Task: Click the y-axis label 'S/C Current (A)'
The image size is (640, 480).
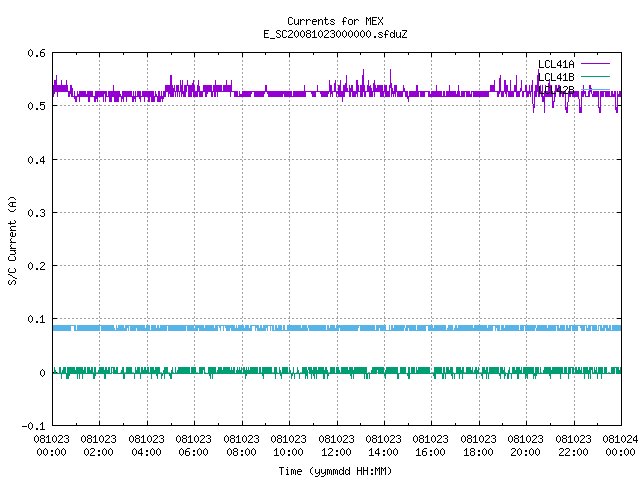Action: pyautogui.click(x=12, y=240)
